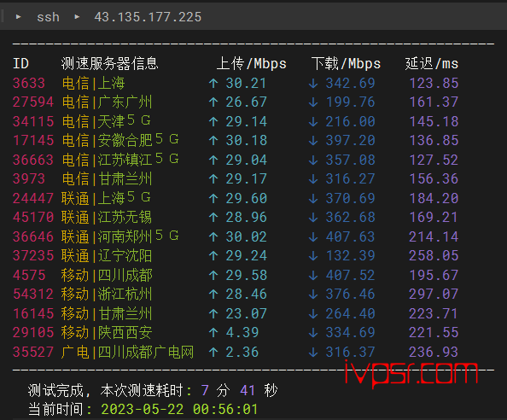Select upload value 30.21

tap(246, 83)
